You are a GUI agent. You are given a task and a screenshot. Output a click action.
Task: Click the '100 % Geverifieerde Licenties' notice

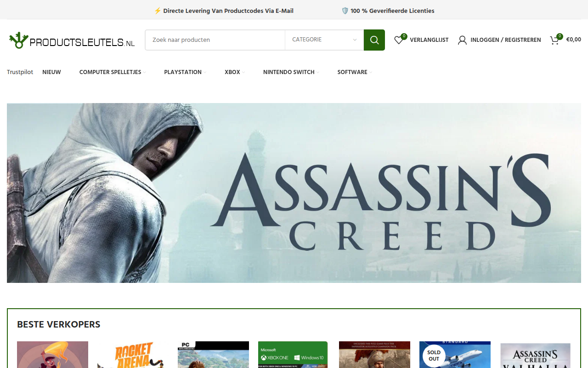tap(388, 11)
